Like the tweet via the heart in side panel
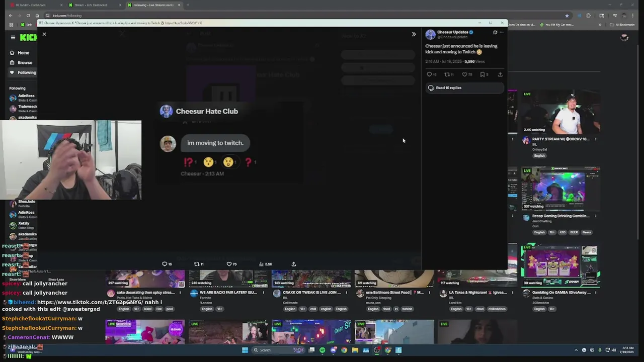Screen dimensions: 644x362 464,74
